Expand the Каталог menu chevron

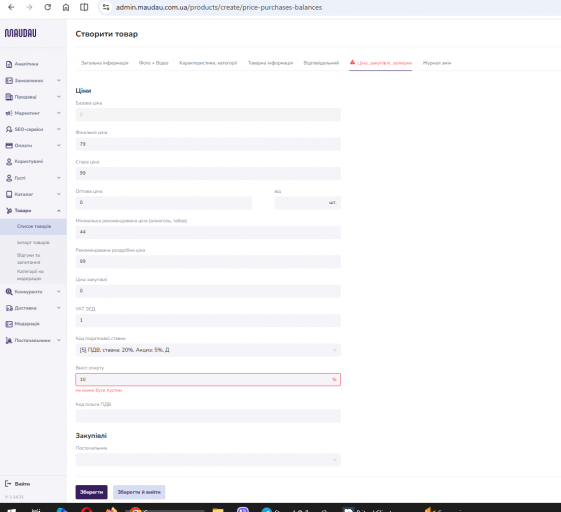coord(59,194)
